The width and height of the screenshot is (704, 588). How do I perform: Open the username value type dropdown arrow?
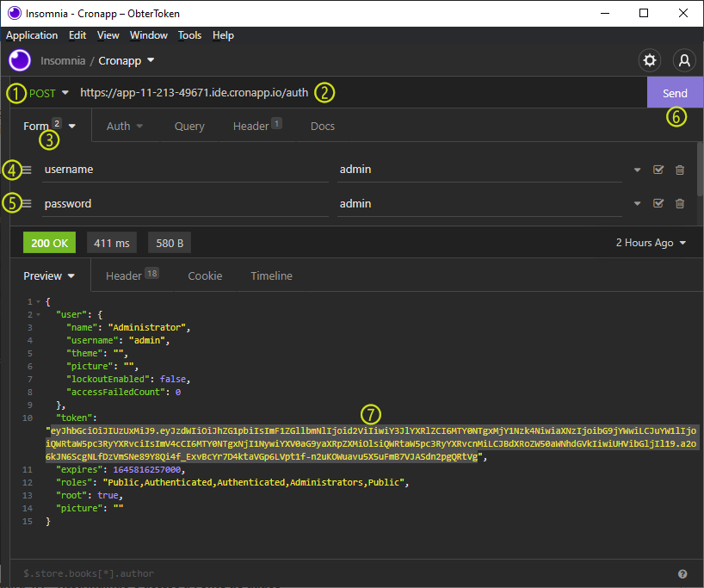(637, 170)
